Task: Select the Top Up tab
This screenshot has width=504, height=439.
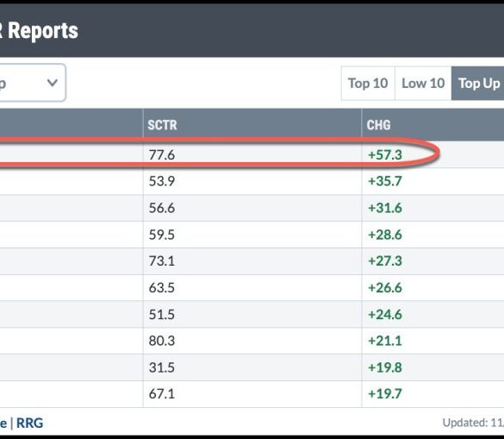Action: pos(478,84)
